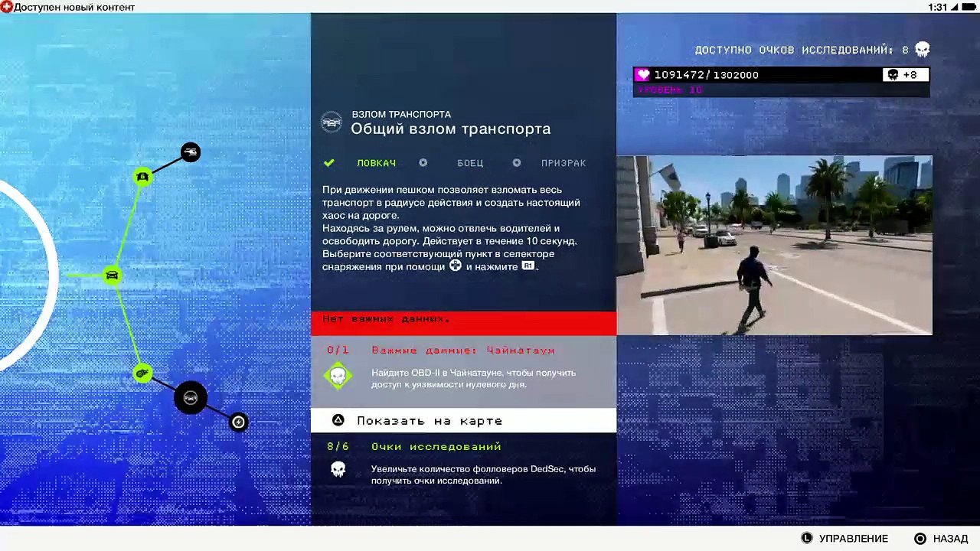The image size is (980, 551).
Task: Switch to the ЛОВКАЧ tab
Action: pyautogui.click(x=376, y=163)
